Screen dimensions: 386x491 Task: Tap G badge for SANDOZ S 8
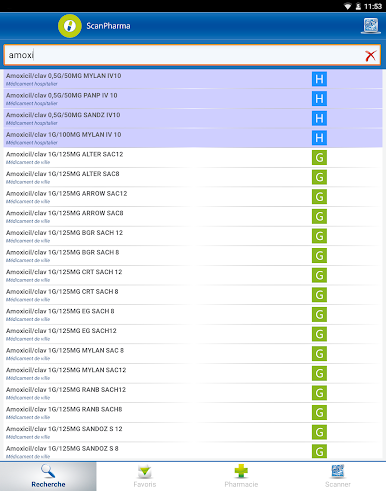[319, 452]
